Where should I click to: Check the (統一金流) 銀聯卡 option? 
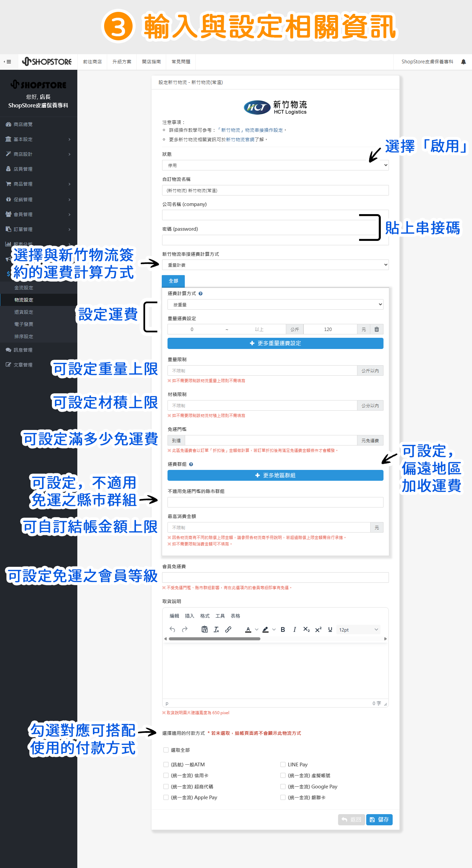tap(283, 797)
